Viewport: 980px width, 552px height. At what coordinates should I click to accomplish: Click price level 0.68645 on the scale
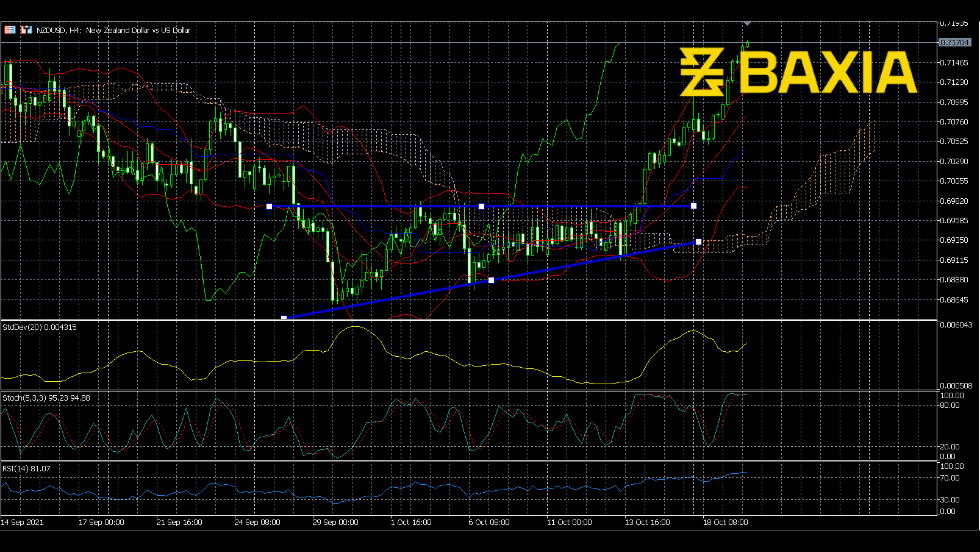954,300
